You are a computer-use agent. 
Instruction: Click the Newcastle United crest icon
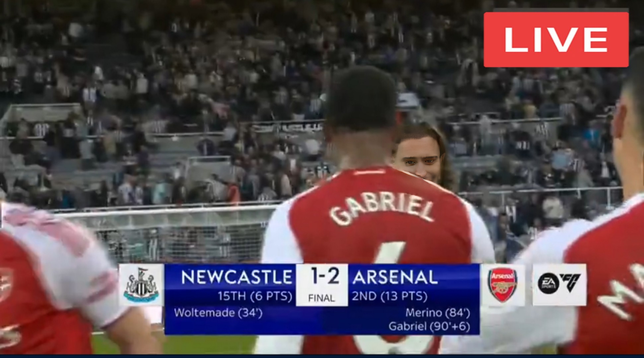tap(141, 285)
